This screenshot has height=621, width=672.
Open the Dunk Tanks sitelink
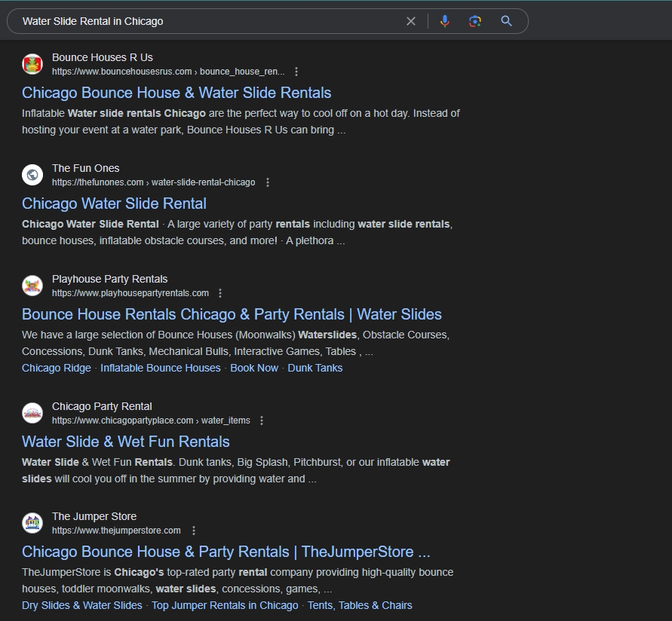click(315, 368)
